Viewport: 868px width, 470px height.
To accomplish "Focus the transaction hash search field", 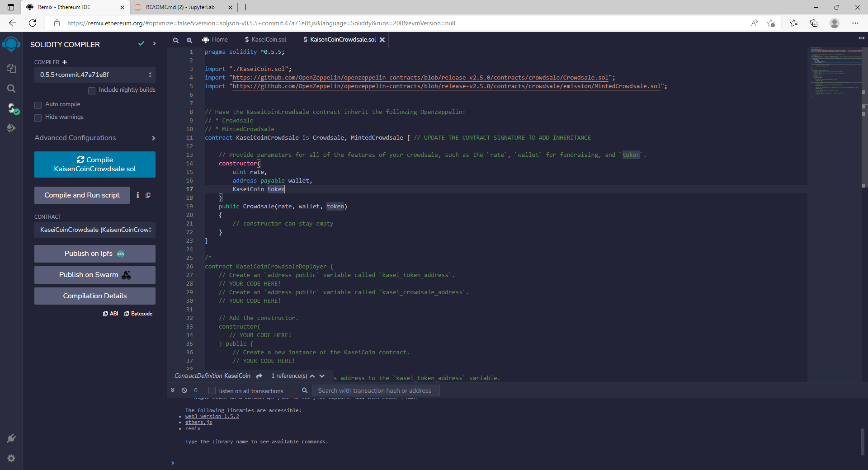I will coord(376,390).
